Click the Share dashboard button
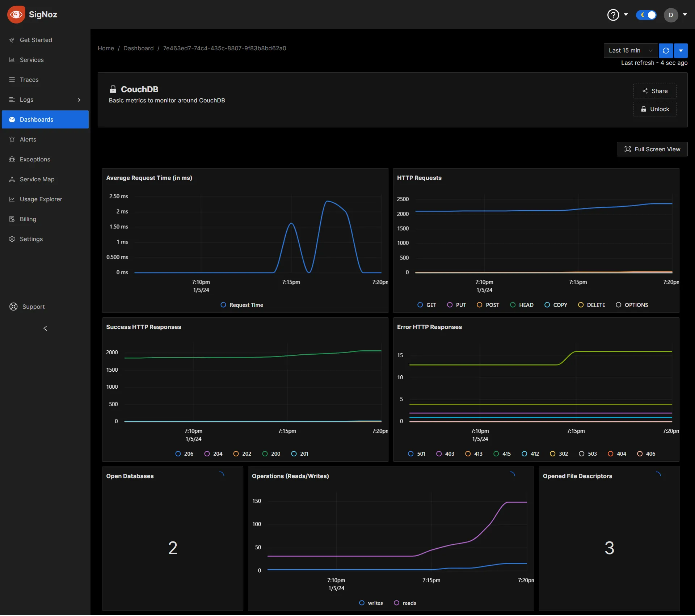Screen dimensions: 695x616 pyautogui.click(x=654, y=90)
